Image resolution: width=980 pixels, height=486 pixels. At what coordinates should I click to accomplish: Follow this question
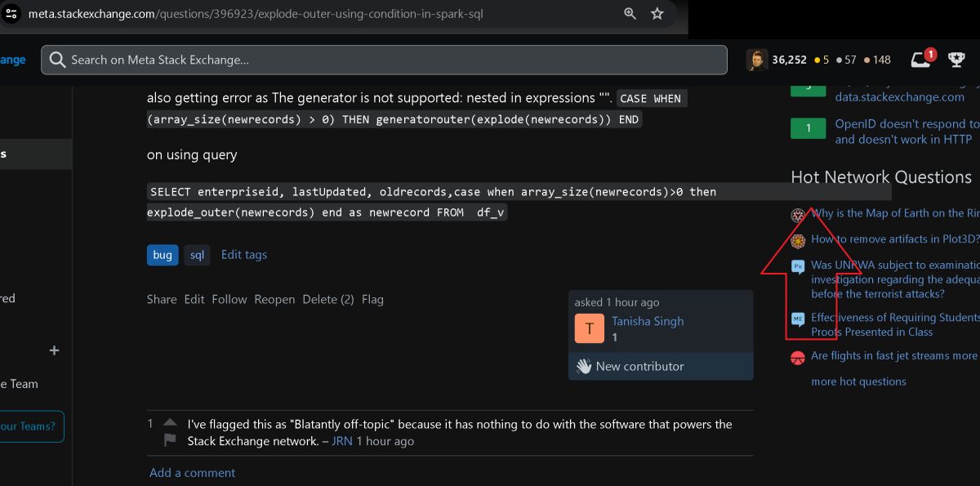tap(229, 300)
